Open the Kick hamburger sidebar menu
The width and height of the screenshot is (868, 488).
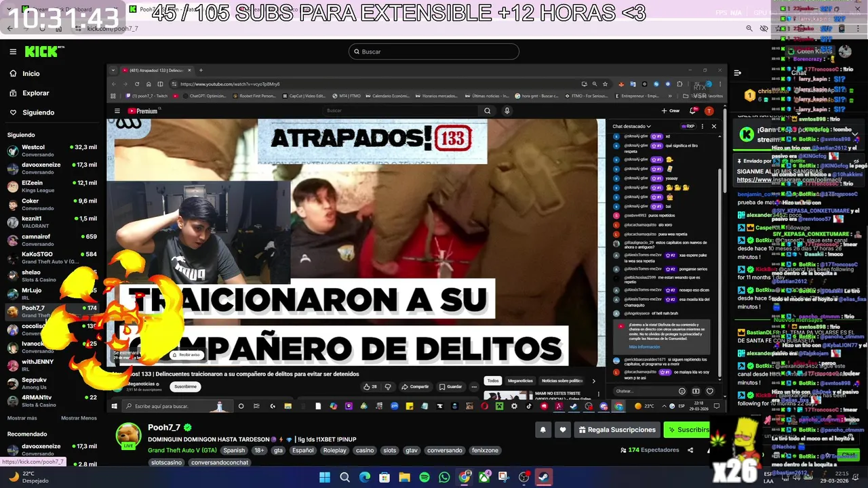(13, 52)
